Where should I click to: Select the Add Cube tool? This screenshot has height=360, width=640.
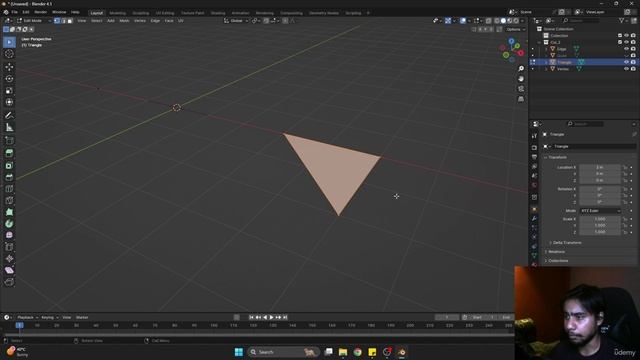click(x=9, y=141)
